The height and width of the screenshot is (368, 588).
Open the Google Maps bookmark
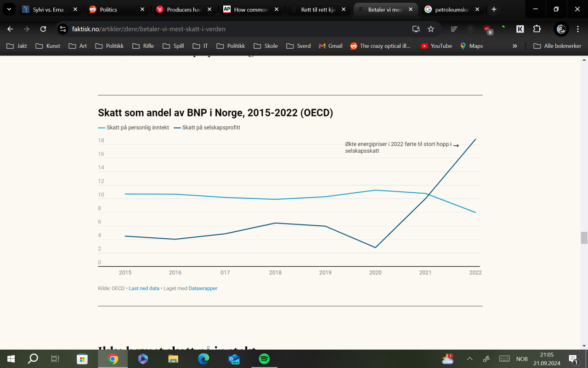(x=471, y=46)
